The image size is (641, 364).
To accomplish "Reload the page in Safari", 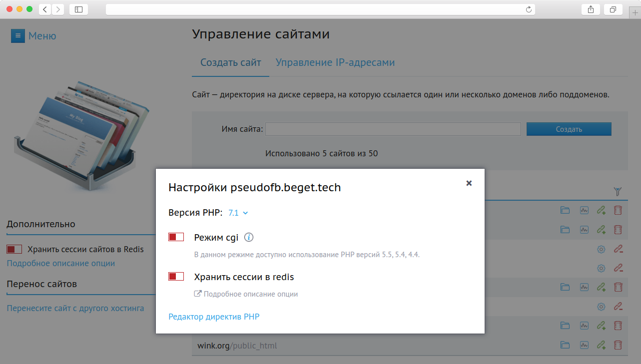I will [x=529, y=9].
